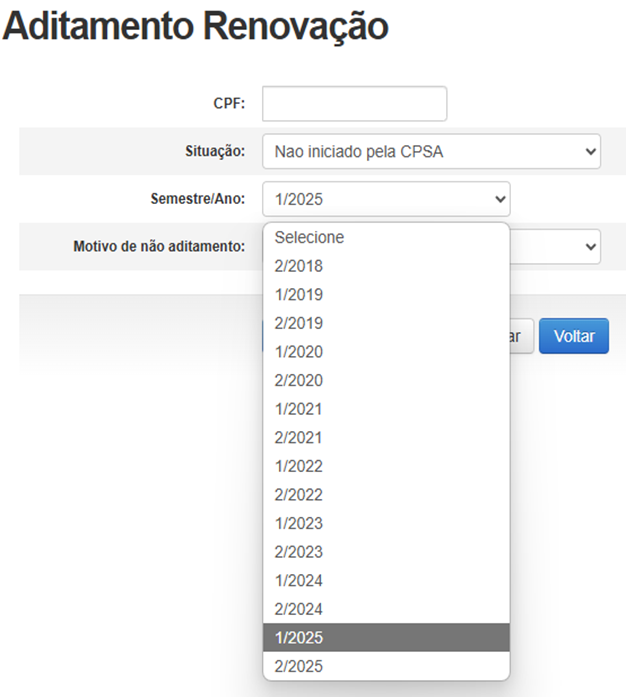Select 1/2022 from the dropdown
The width and height of the screenshot is (626, 697).
pyautogui.click(x=385, y=466)
